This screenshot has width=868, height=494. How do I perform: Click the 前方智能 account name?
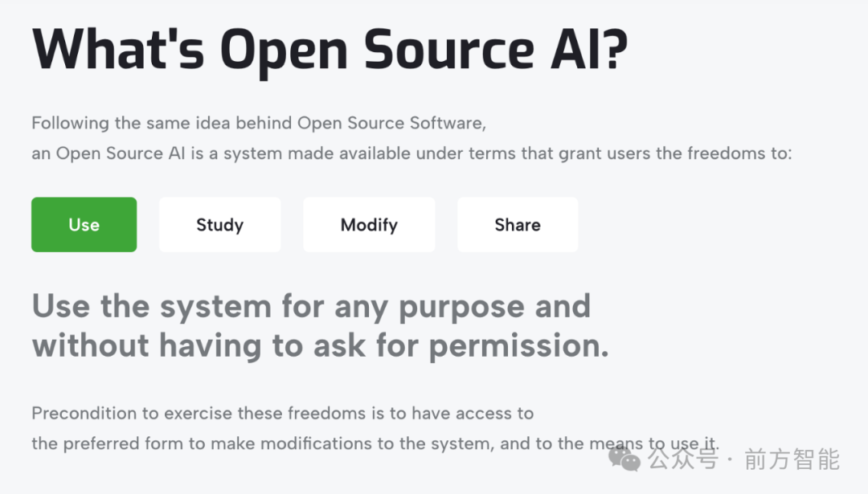[x=792, y=459]
